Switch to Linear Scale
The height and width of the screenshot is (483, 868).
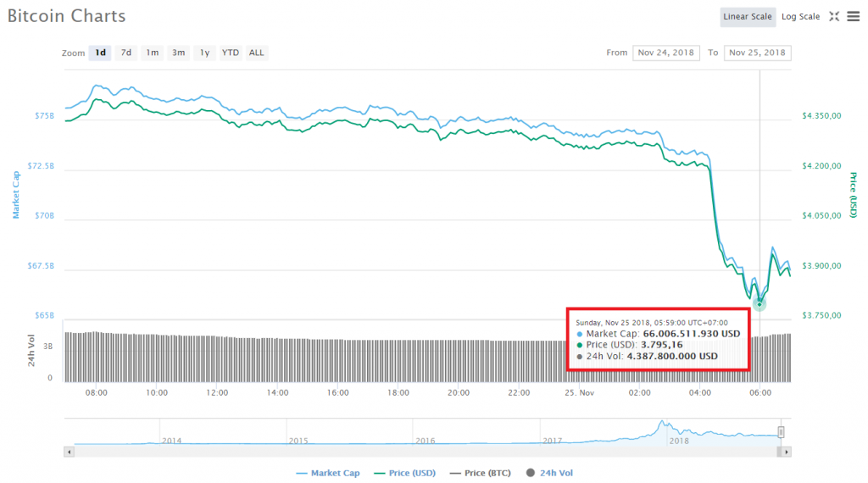(x=748, y=17)
